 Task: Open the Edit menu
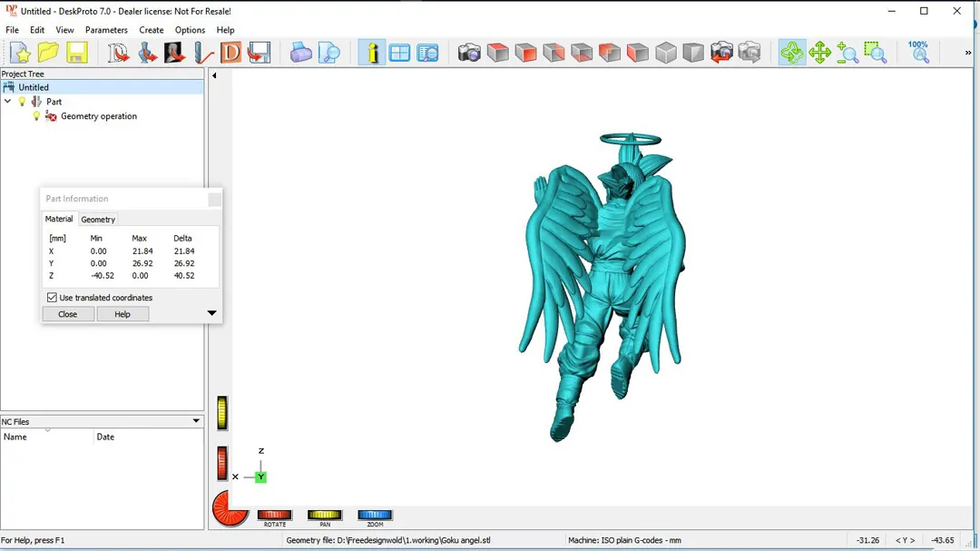[x=37, y=30]
